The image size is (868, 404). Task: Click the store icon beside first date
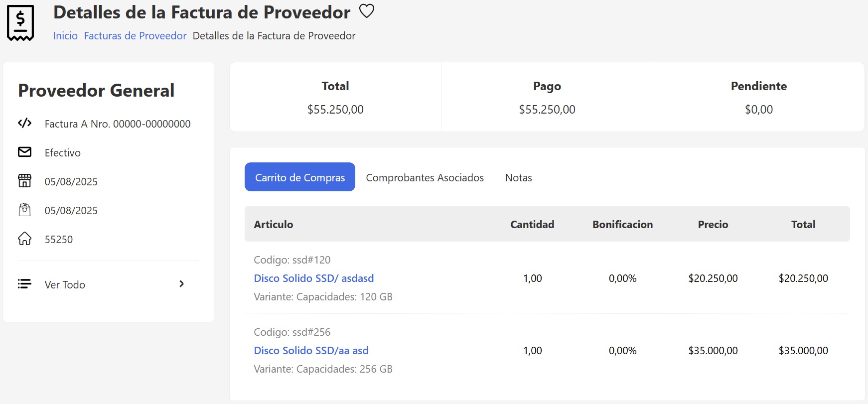click(24, 181)
